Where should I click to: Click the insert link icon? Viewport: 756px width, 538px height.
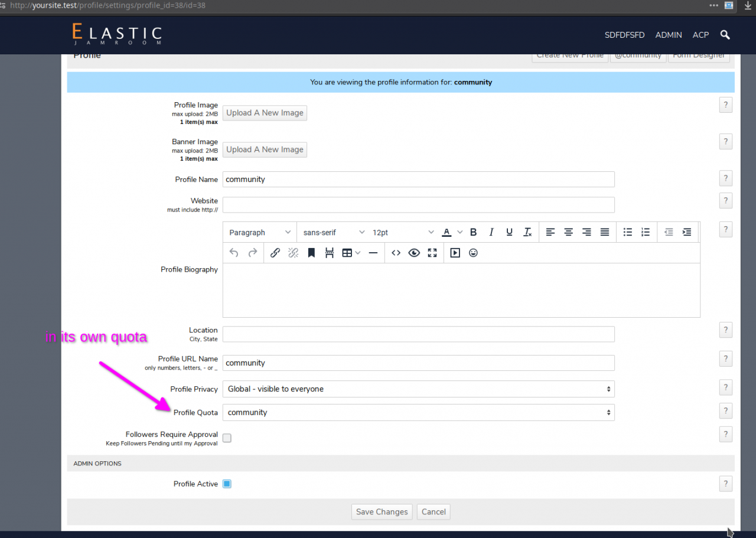pyautogui.click(x=275, y=253)
